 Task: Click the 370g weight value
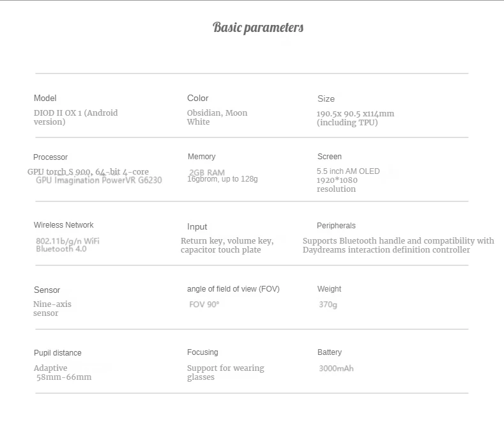tap(328, 304)
